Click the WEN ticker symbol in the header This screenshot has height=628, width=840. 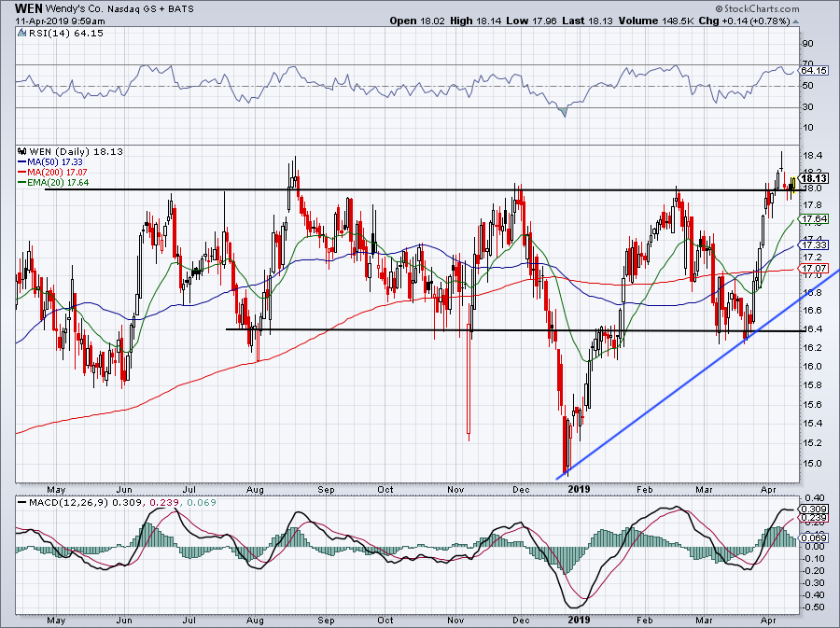pyautogui.click(x=28, y=8)
